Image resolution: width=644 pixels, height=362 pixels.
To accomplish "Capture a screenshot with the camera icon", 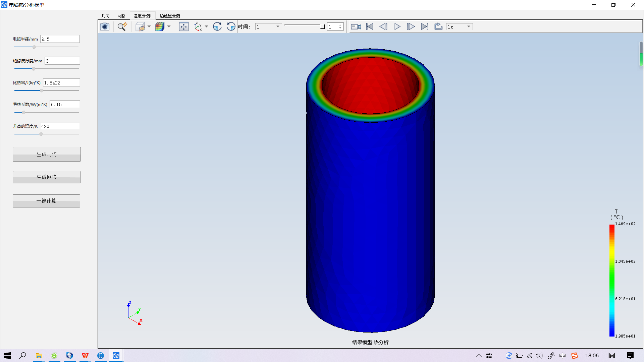I will [x=105, y=26].
